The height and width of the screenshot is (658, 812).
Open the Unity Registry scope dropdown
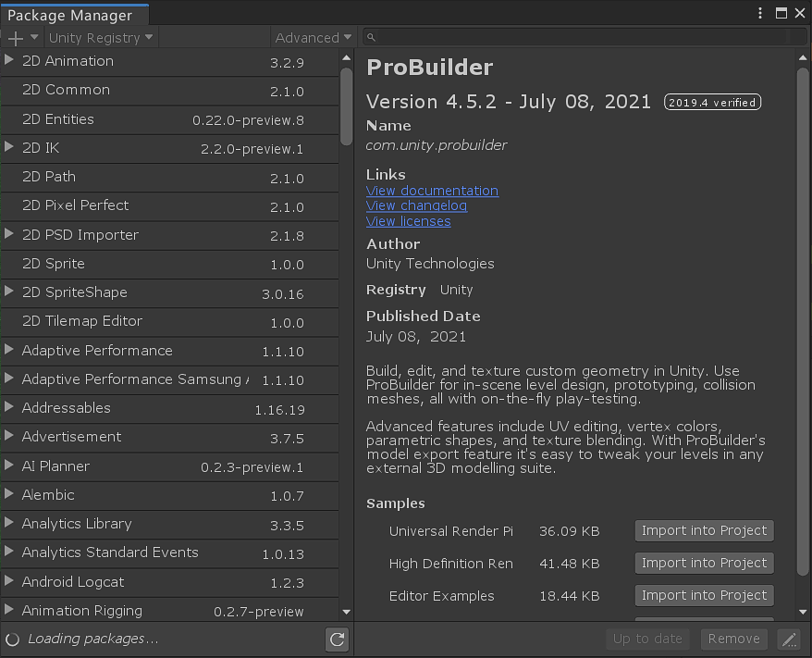click(101, 38)
